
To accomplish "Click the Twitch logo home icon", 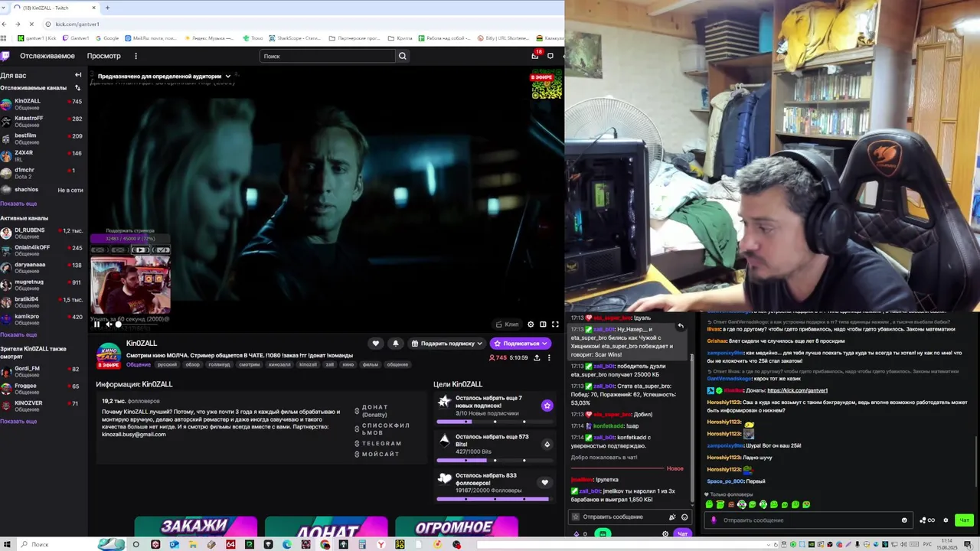I will (5, 56).
